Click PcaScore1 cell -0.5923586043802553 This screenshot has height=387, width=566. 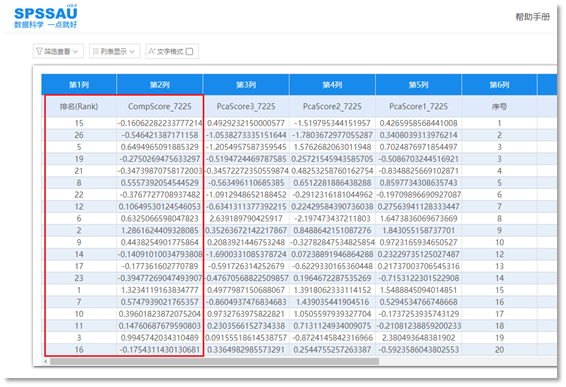418,349
